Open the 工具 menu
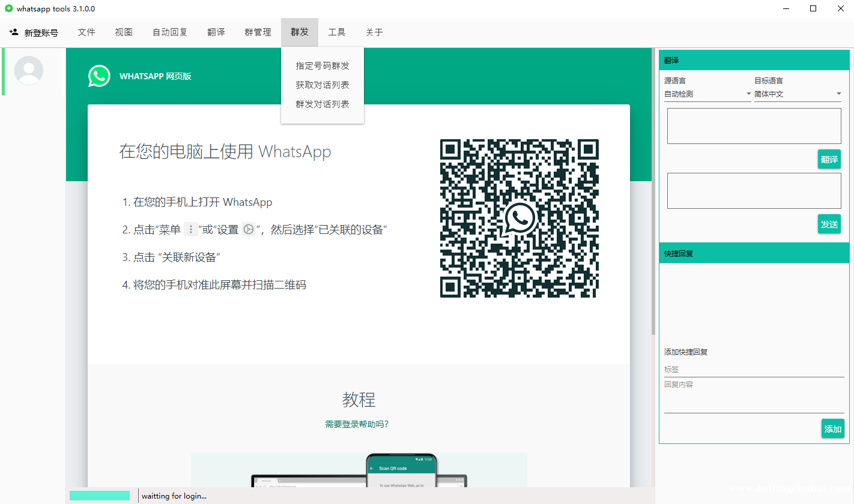Image resolution: width=854 pixels, height=504 pixels. point(337,32)
